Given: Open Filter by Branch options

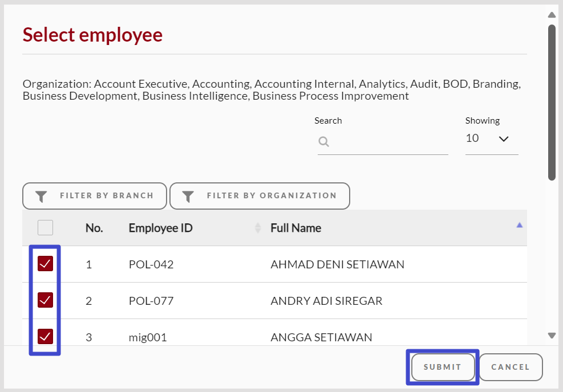Looking at the screenshot, I should click(95, 196).
